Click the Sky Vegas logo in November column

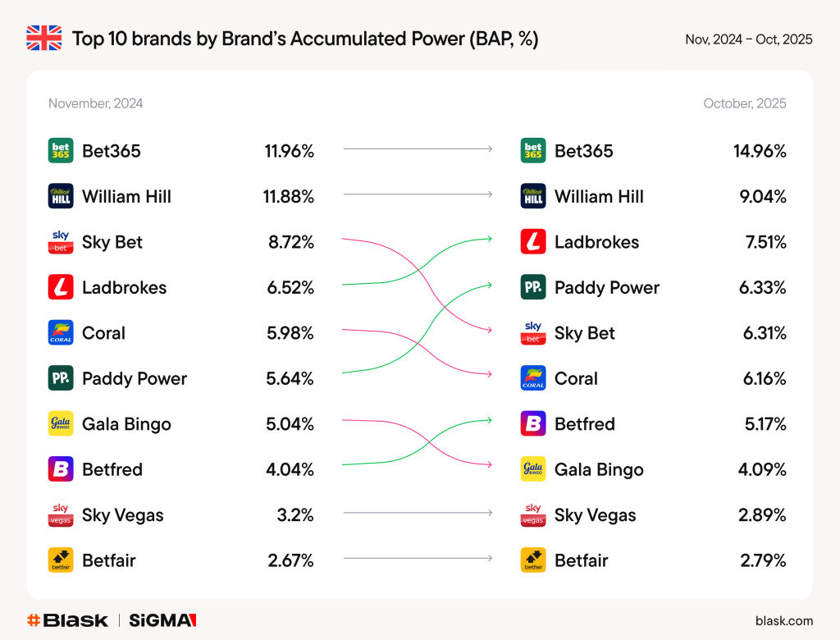(61, 515)
